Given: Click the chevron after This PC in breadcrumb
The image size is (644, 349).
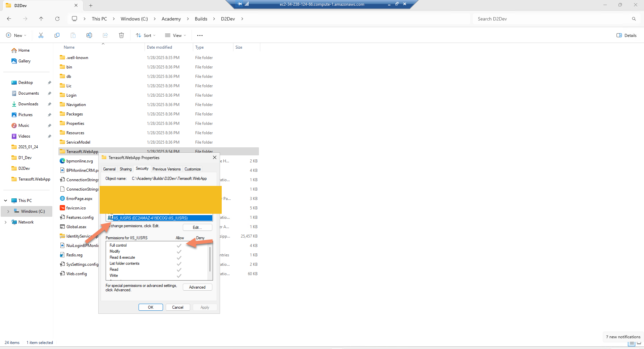Looking at the screenshot, I should click(x=114, y=19).
